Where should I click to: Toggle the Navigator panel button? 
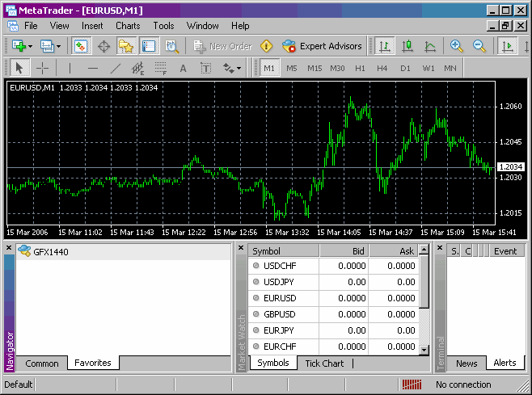click(125, 46)
